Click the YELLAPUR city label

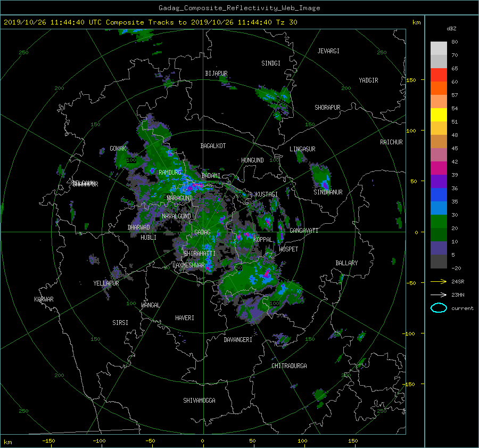click(x=106, y=283)
